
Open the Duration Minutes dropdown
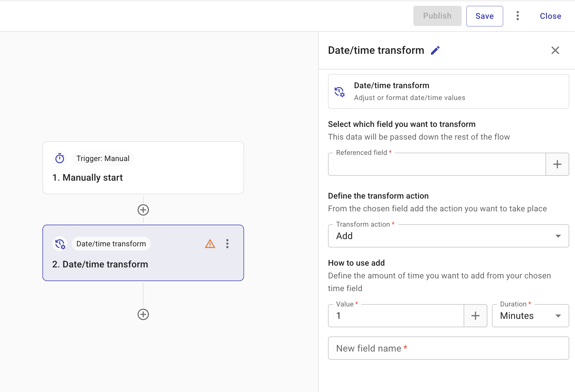pos(530,316)
